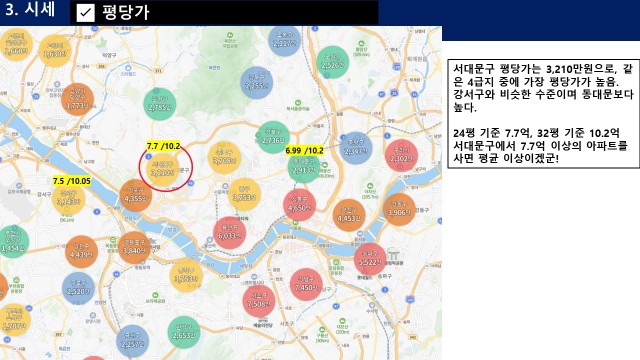Select the red 5,522만 bubble
The width and height of the screenshot is (640, 360).
[370, 259]
